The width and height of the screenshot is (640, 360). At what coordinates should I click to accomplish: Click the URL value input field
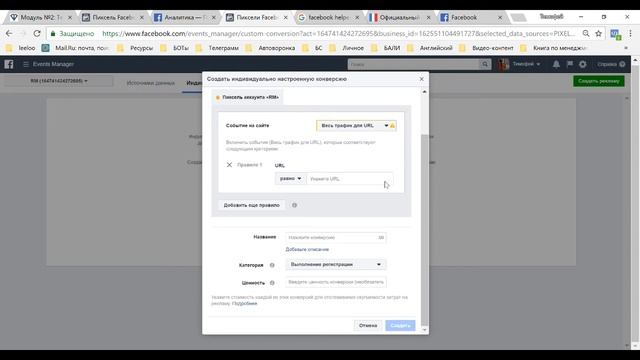coord(349,178)
